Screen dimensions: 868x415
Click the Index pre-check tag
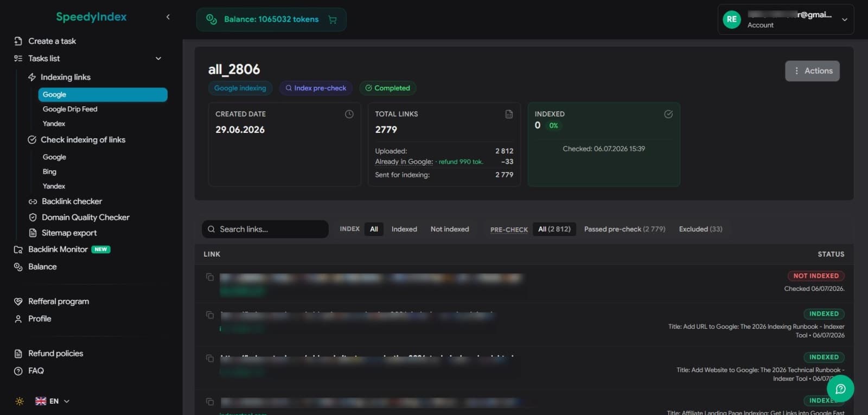click(x=316, y=88)
